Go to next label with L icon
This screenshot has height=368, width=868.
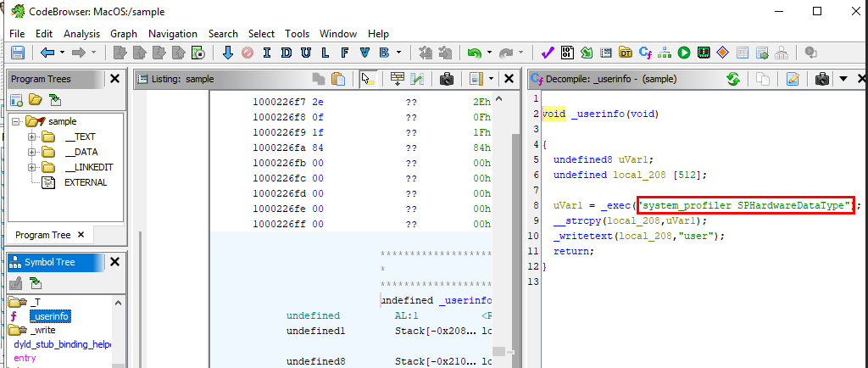325,53
